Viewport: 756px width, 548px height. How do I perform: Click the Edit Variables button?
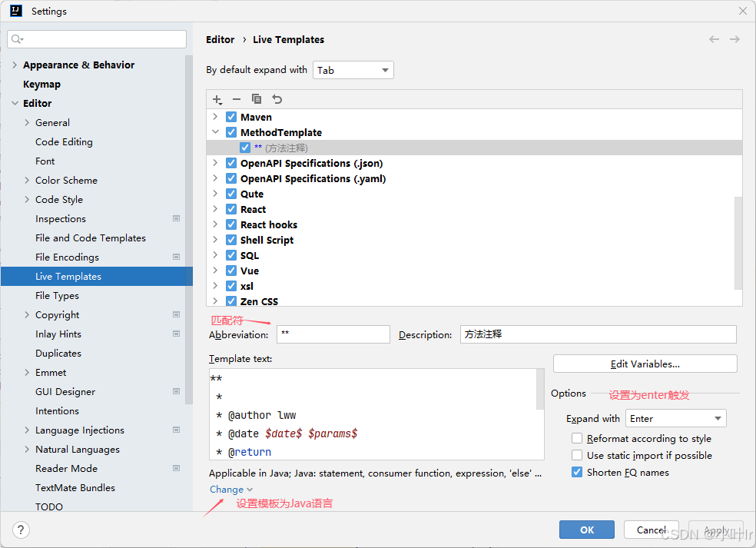(645, 364)
